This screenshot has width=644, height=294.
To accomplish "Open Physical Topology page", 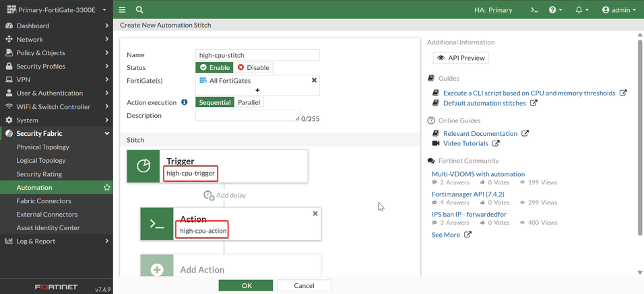I will 42,147.
